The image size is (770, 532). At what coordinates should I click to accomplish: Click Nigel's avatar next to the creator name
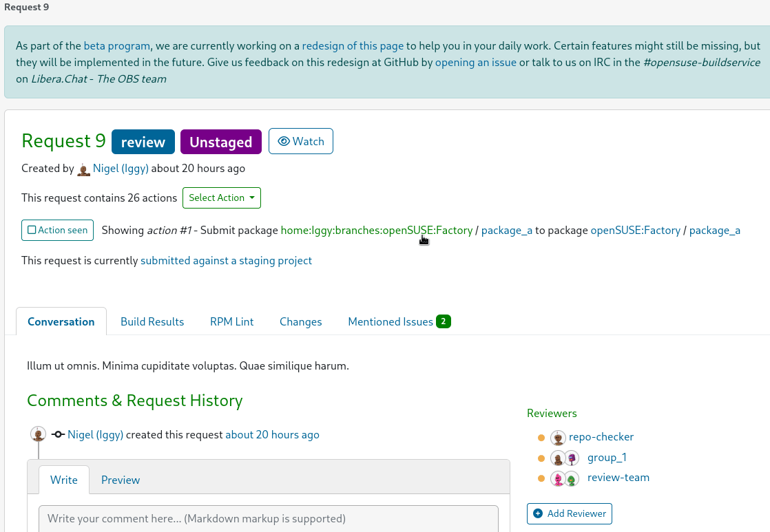[x=83, y=169]
